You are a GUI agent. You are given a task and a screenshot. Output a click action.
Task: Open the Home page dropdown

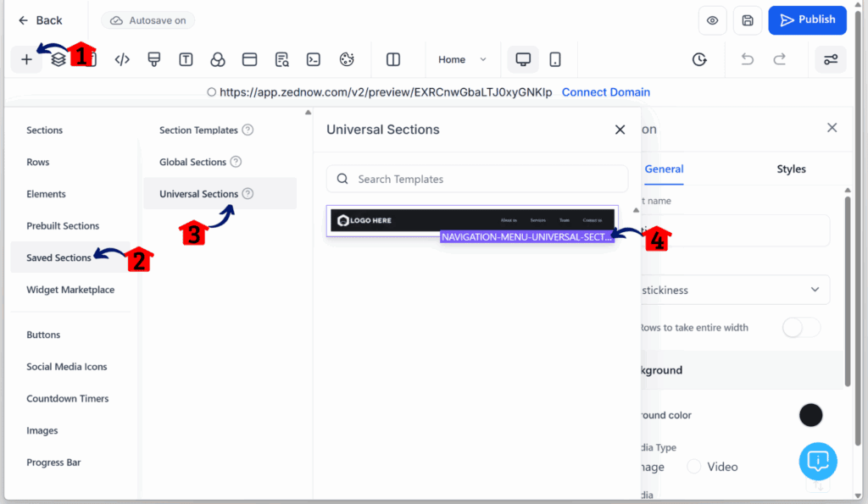click(462, 59)
